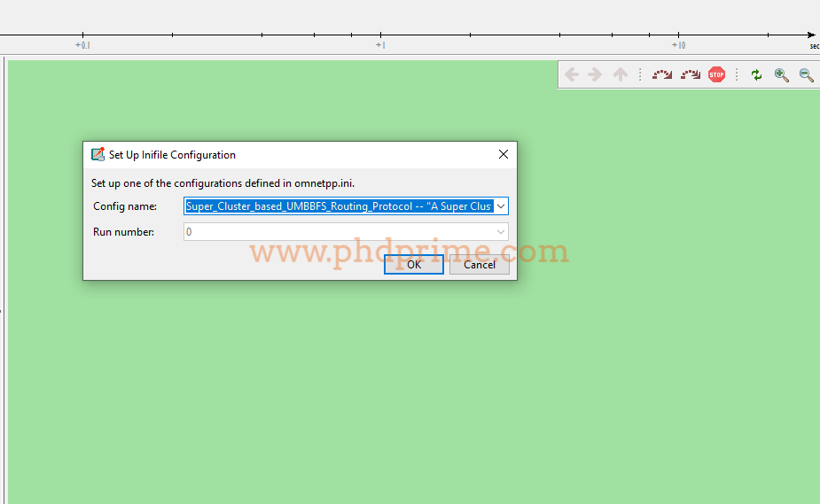This screenshot has width=820, height=504.
Task: Open the Run number dropdown arrow
Action: (501, 232)
